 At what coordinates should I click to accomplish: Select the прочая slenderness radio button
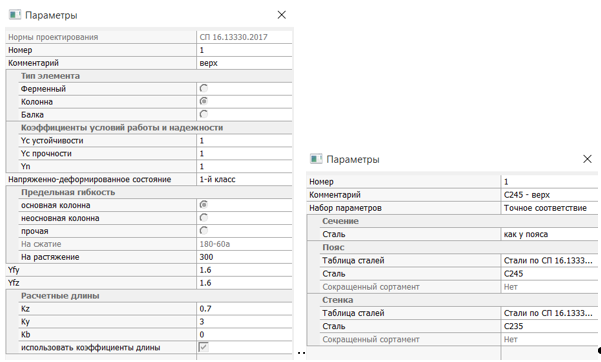coord(204,231)
